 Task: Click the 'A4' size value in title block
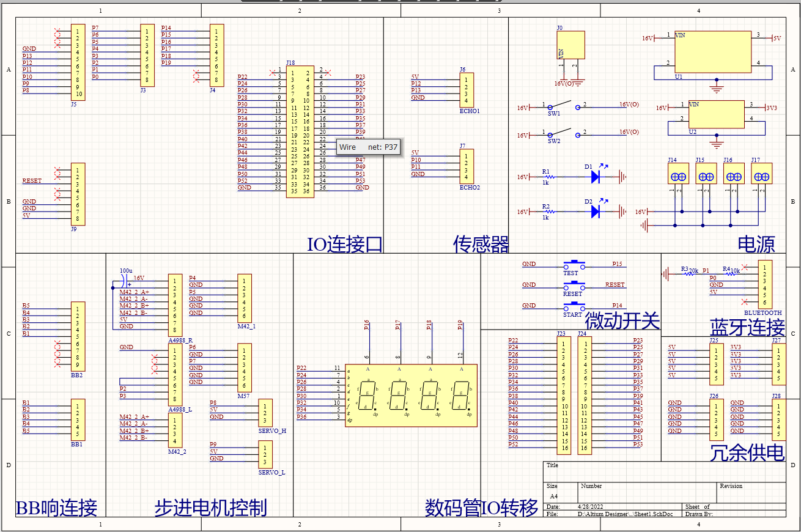coord(554,496)
